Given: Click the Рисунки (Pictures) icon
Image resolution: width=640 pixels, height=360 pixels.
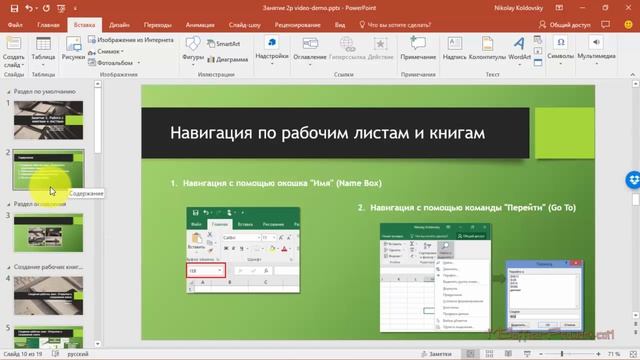Looking at the screenshot, I should click(73, 44).
